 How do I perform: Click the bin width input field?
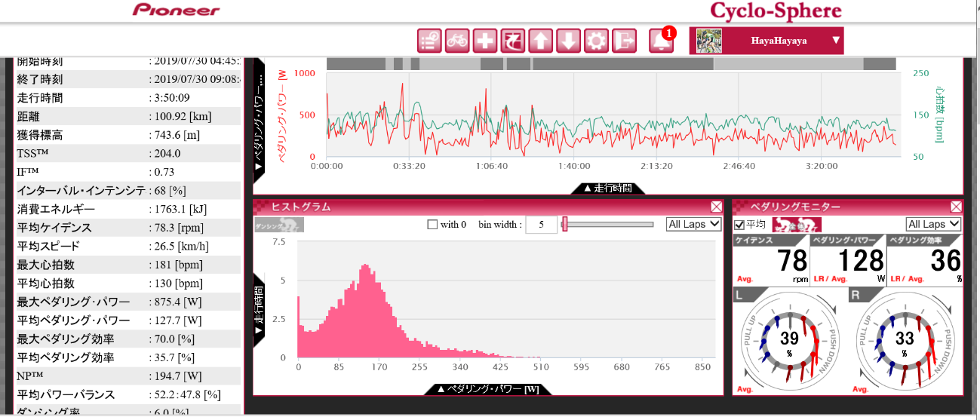(541, 225)
